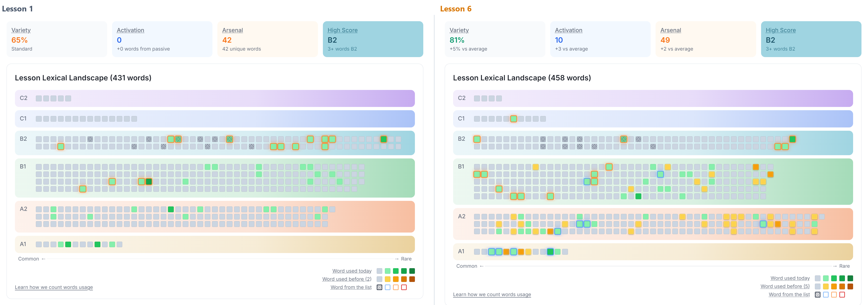Click 'Lesson Lexical Landscape (458 words)' title
Viewport: 868px width, 305px height.
click(522, 78)
